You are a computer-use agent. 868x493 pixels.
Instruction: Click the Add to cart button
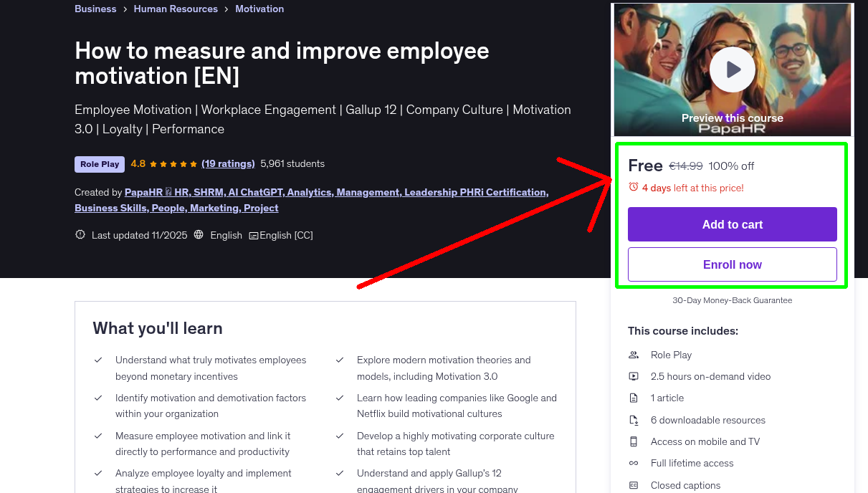(732, 224)
